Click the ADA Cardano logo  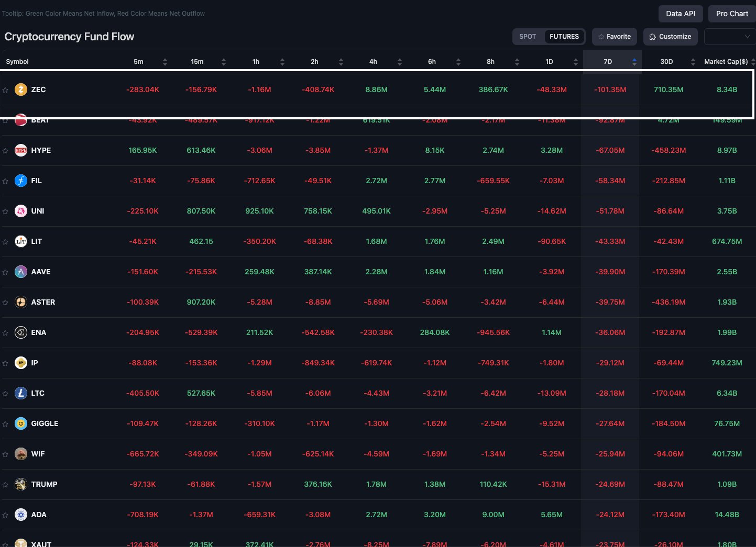20,515
